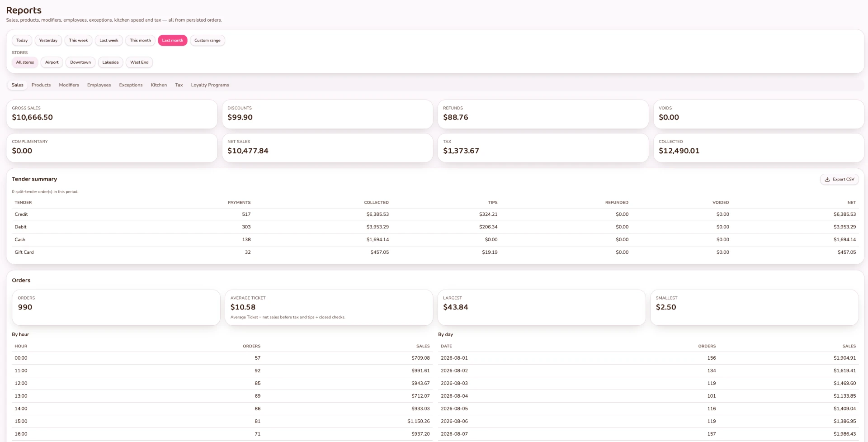Select the Last month range pill

172,41
